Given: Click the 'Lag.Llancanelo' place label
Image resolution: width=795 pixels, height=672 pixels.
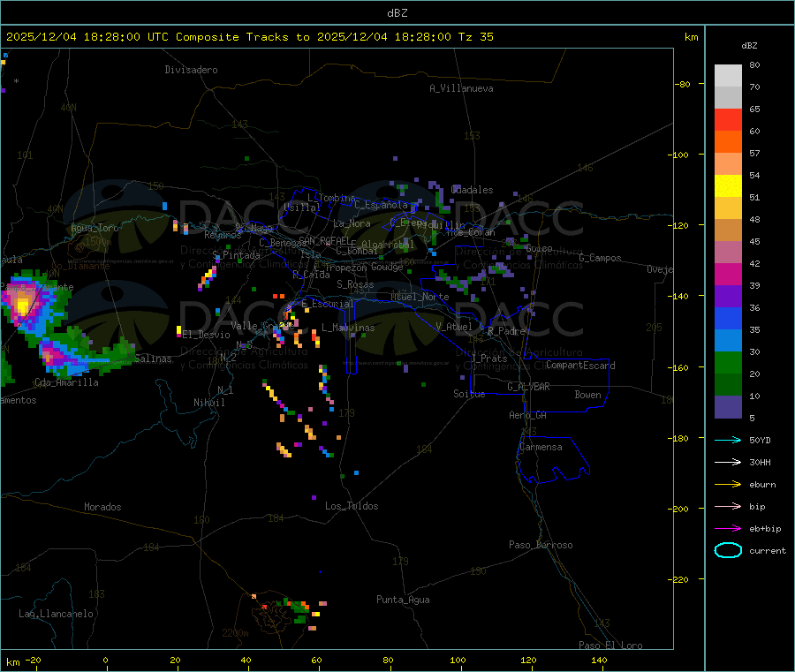Looking at the screenshot, I should pyautogui.click(x=56, y=614).
